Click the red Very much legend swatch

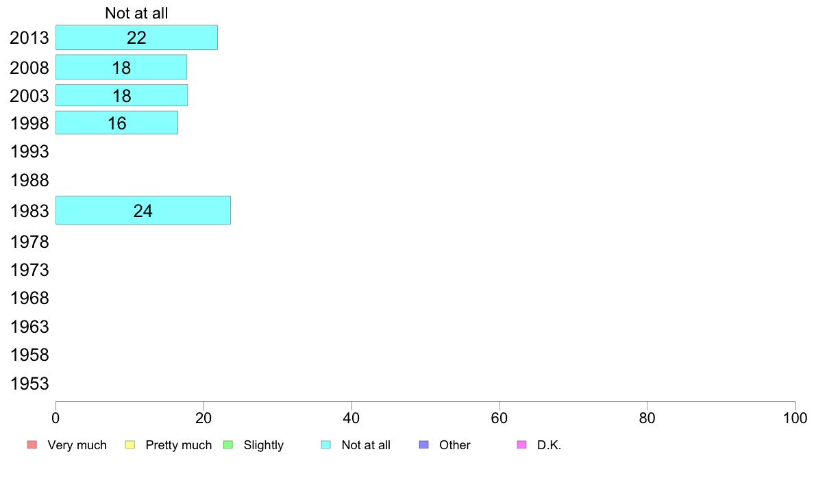[32, 445]
